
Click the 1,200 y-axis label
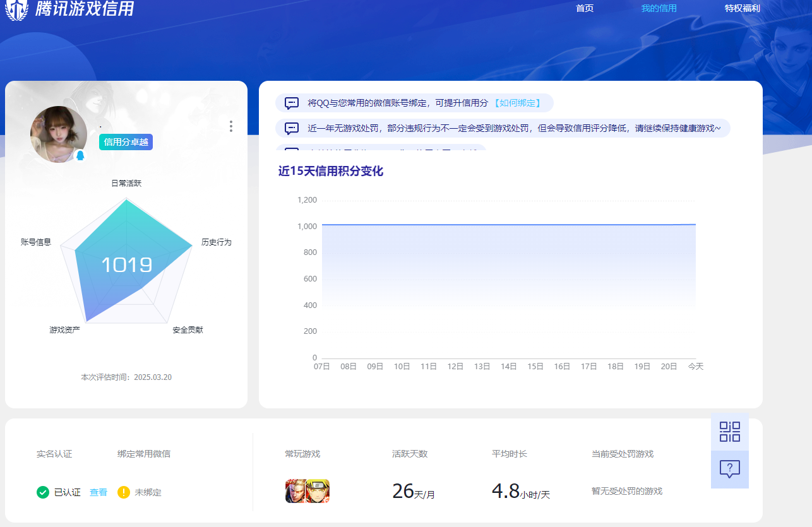coord(307,200)
